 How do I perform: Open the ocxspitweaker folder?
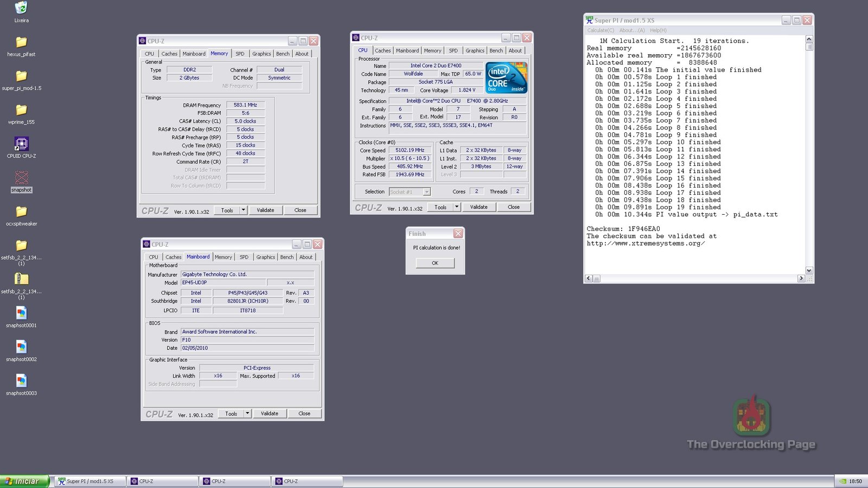point(21,212)
